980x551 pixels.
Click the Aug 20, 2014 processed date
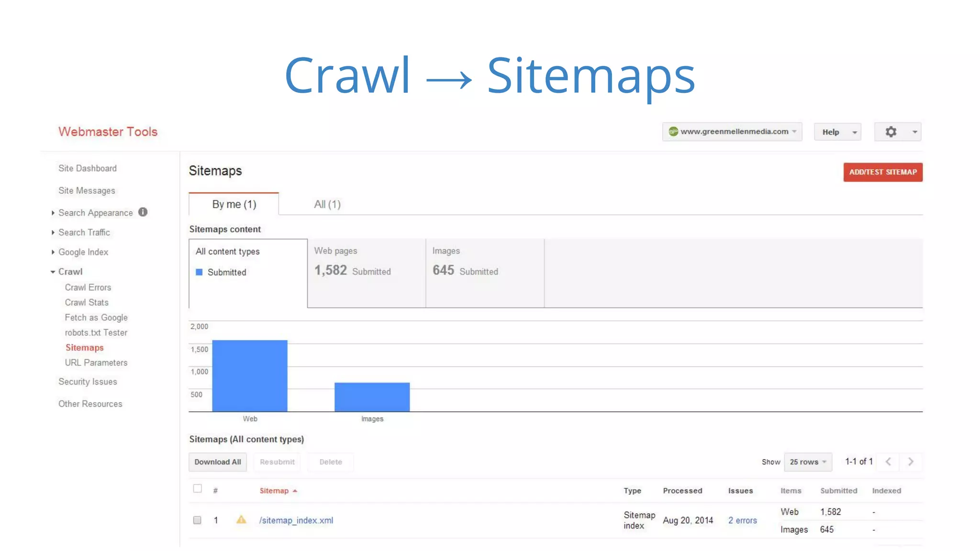click(x=688, y=520)
